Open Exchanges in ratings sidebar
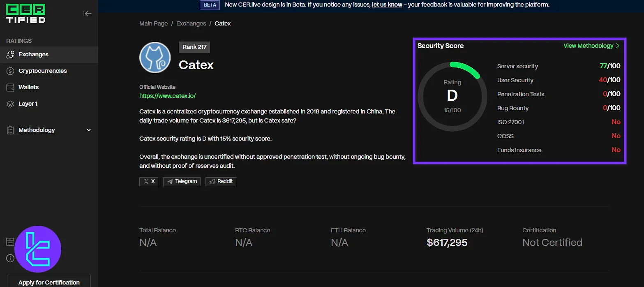This screenshot has width=644, height=287. [33, 54]
